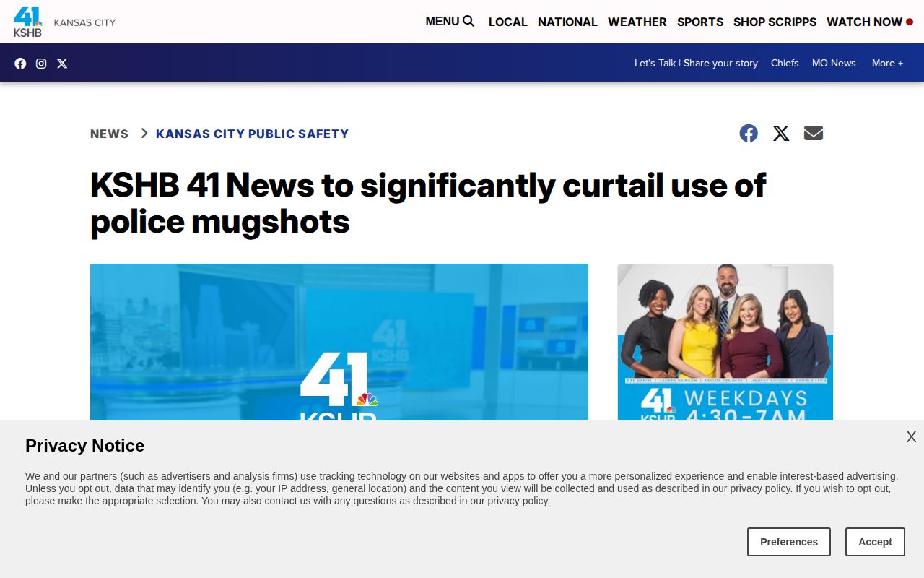Open KSHB Facebook page icon in navy bar
The image size is (924, 578).
click(20, 64)
